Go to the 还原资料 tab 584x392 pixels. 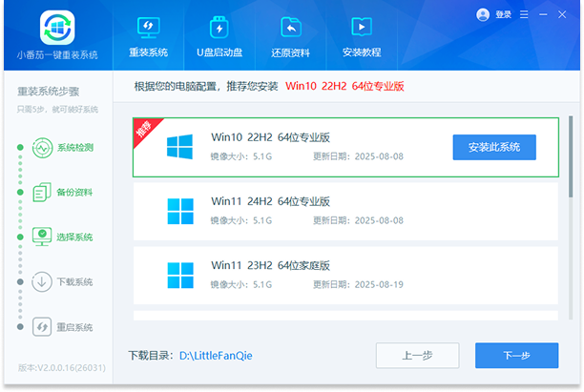coord(291,35)
